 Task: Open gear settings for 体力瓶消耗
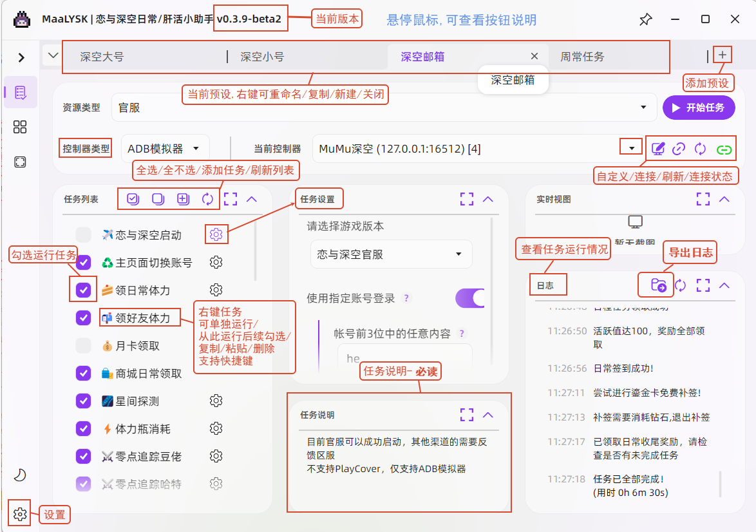point(216,428)
